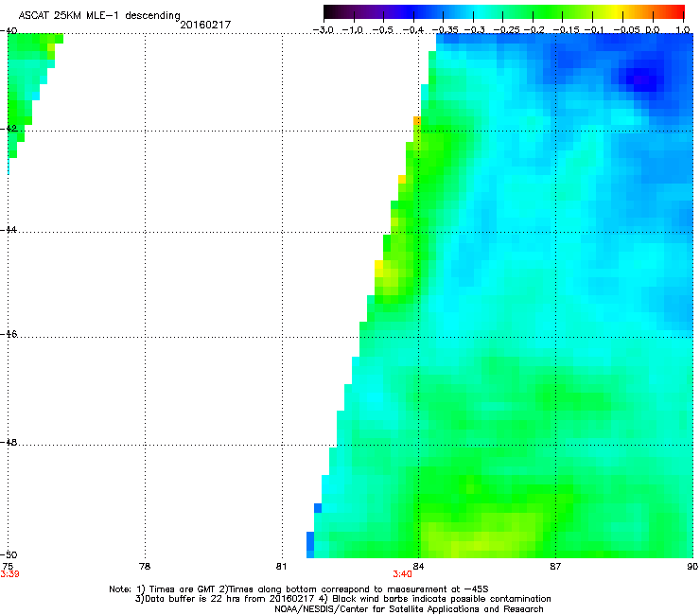Image resolution: width=700 pixels, height=615 pixels.
Task: Click the color bar label -3.0
Action: tap(324, 30)
